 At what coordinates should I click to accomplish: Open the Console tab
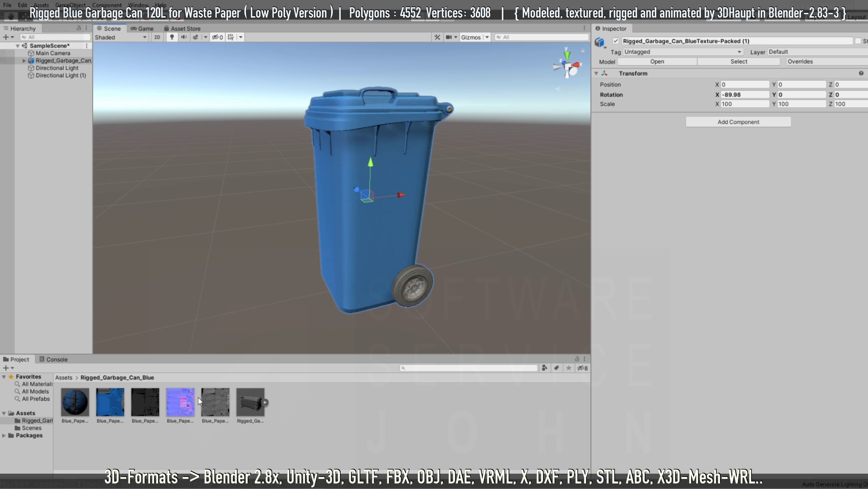[53, 359]
